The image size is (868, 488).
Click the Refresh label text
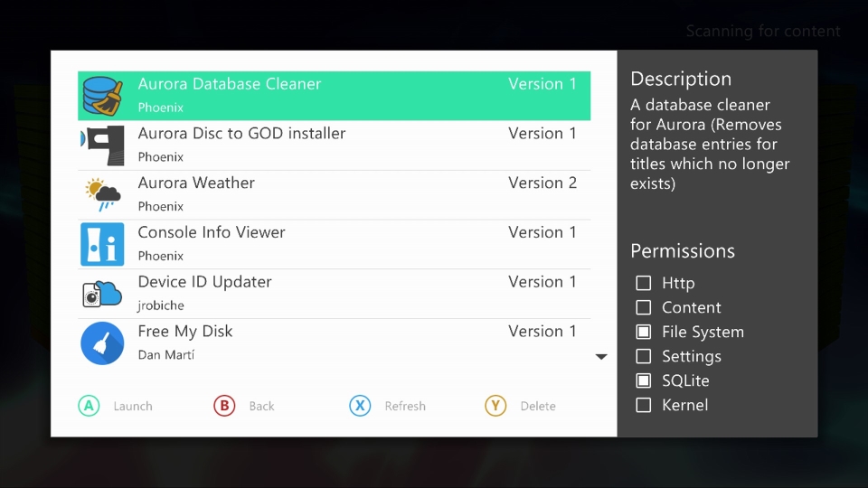point(404,407)
